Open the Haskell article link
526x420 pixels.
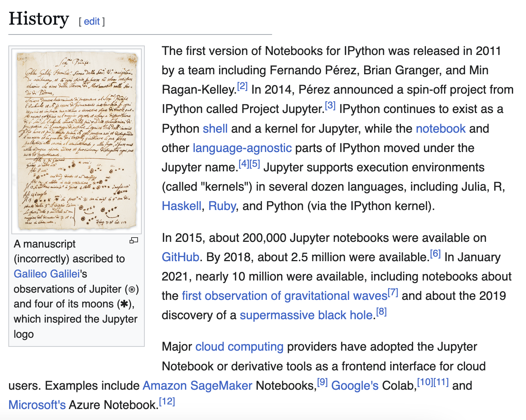click(x=182, y=206)
